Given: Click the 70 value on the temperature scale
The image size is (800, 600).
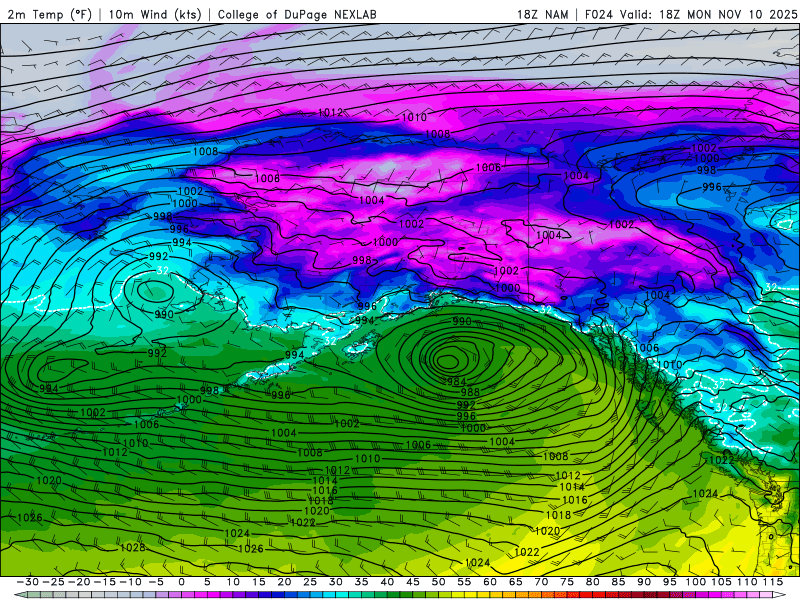Looking at the screenshot, I should (x=541, y=582).
